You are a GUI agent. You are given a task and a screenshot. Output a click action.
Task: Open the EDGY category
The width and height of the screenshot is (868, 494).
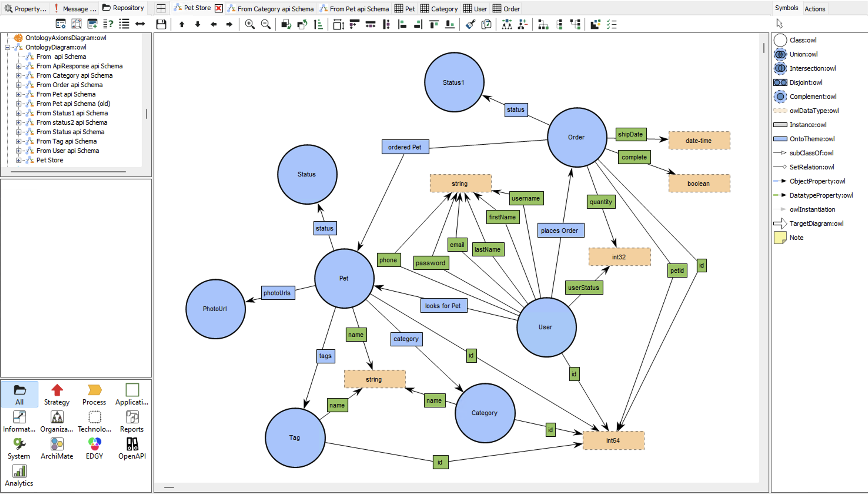[x=94, y=448]
